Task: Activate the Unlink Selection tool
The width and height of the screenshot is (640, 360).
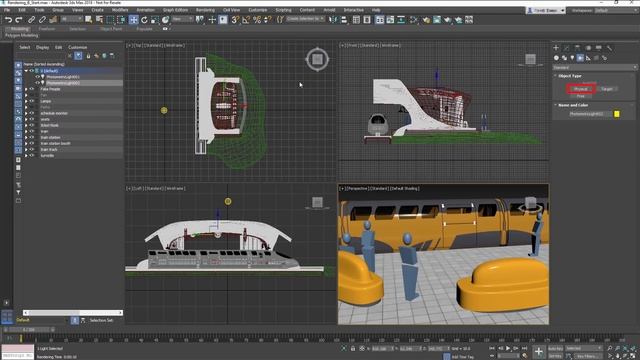Action: (x=42, y=20)
